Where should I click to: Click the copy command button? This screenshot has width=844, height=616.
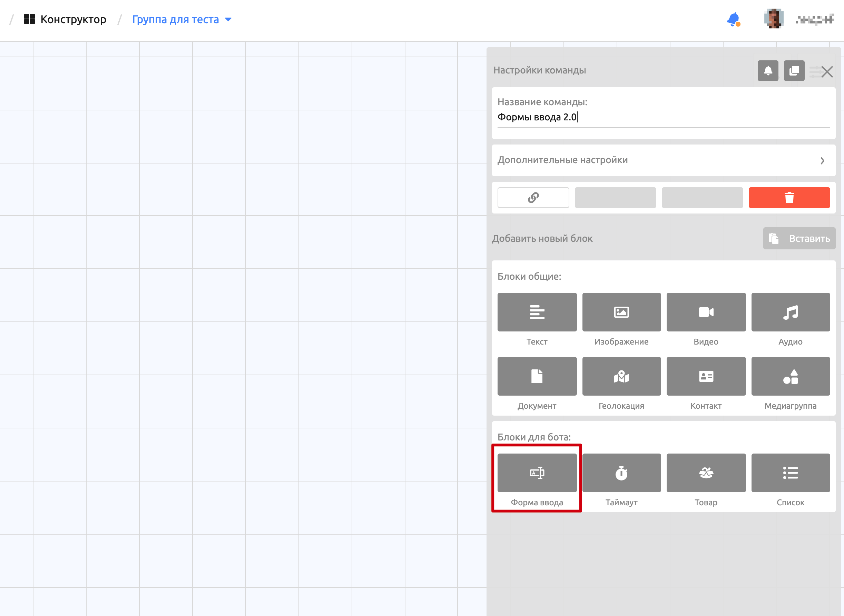[794, 70]
